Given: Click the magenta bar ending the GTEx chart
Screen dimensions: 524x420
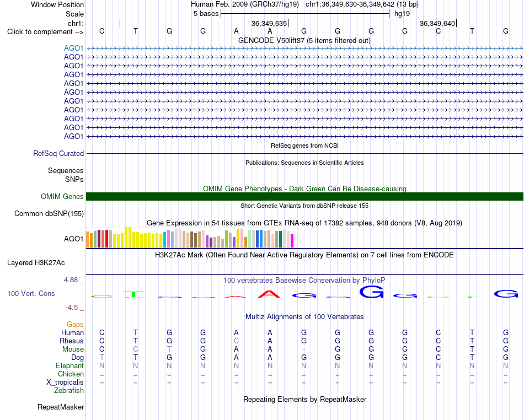Looking at the screenshot, I should [292, 241].
